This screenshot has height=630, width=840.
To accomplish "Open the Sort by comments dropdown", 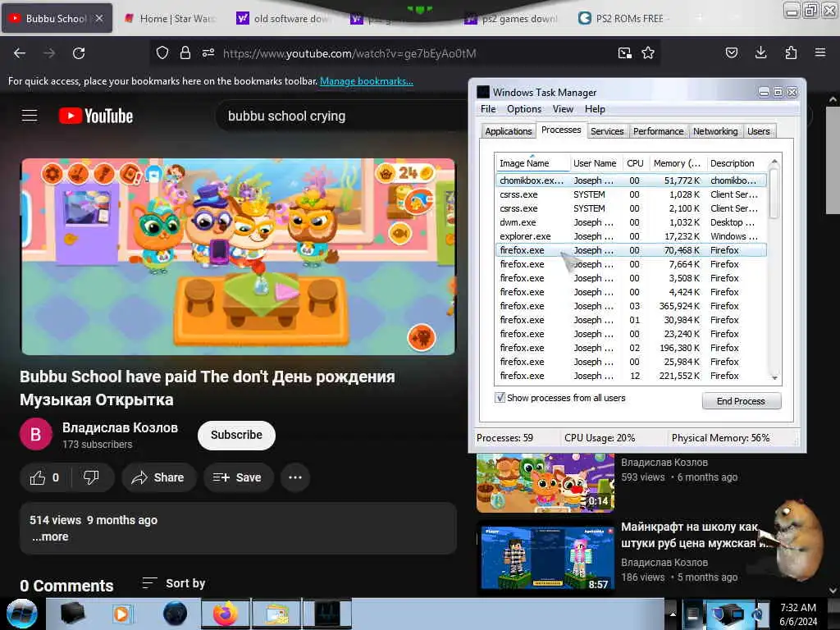I will point(174,583).
